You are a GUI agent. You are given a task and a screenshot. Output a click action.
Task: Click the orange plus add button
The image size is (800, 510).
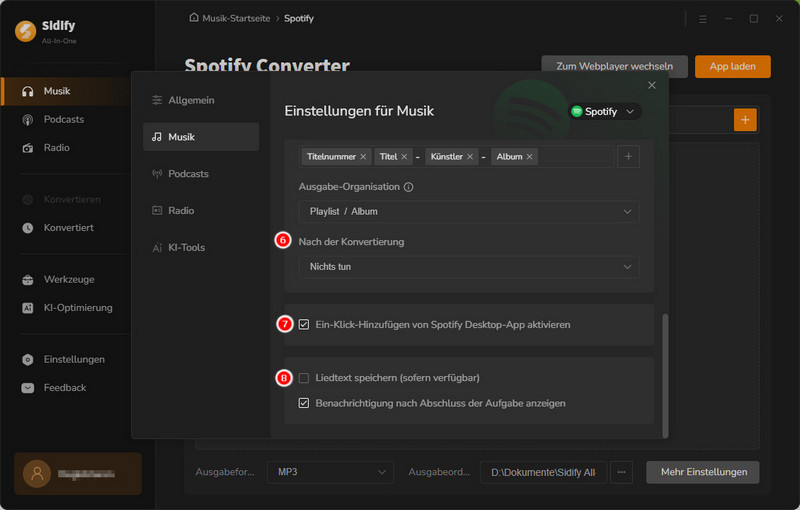click(745, 120)
